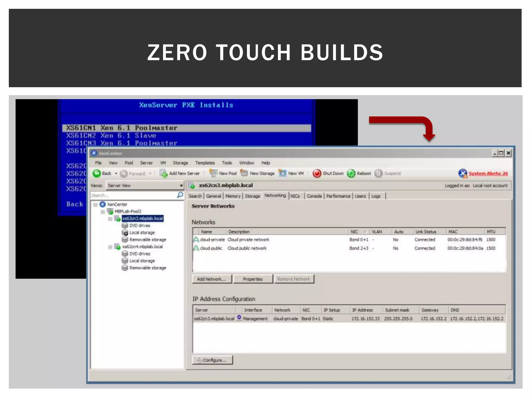Open the Pool menu
Screen dimensions: 532x399
129,163
